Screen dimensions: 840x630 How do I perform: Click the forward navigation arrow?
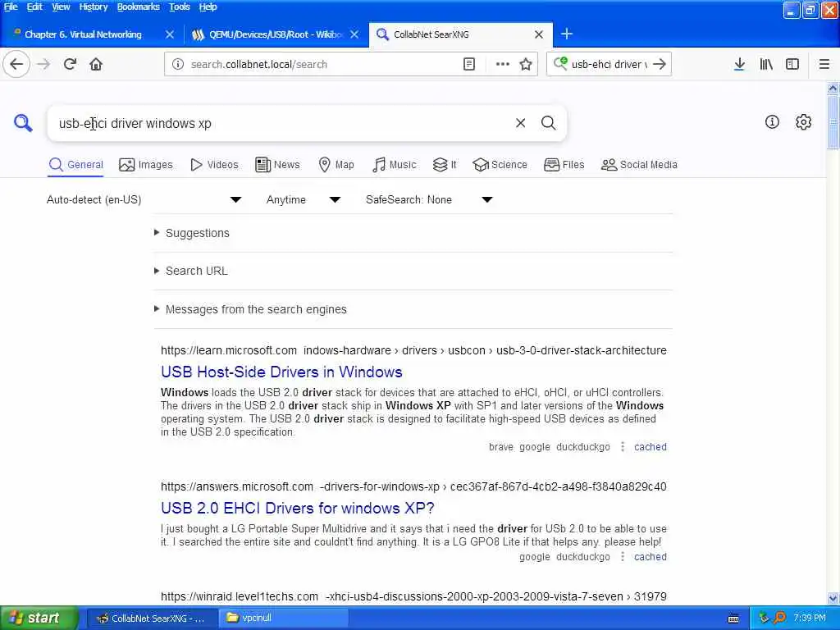click(x=43, y=64)
